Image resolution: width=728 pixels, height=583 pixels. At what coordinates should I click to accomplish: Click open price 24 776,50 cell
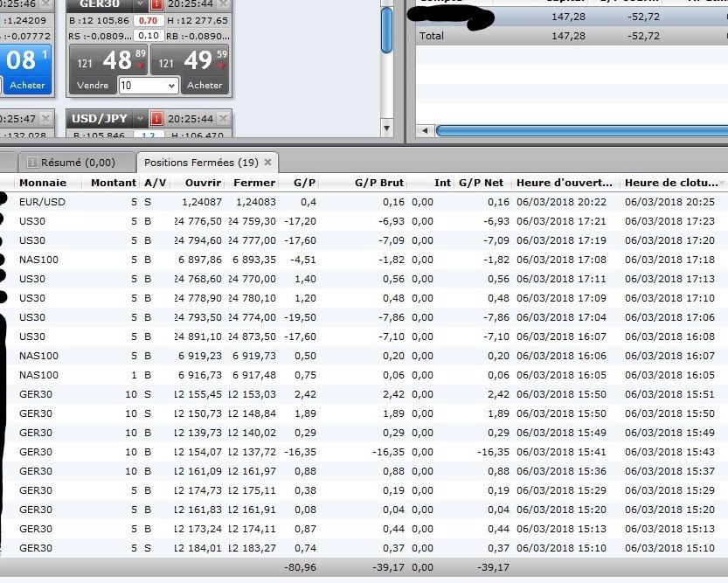coord(198,221)
